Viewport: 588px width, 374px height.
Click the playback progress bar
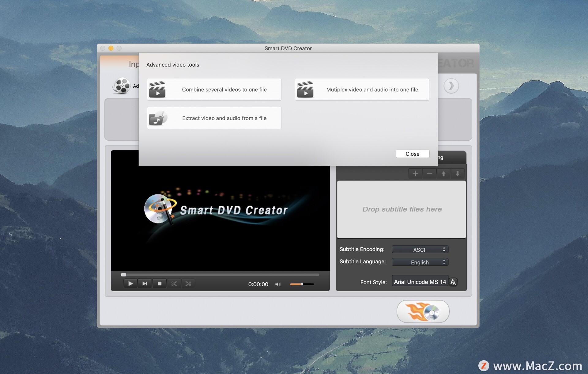[220, 275]
